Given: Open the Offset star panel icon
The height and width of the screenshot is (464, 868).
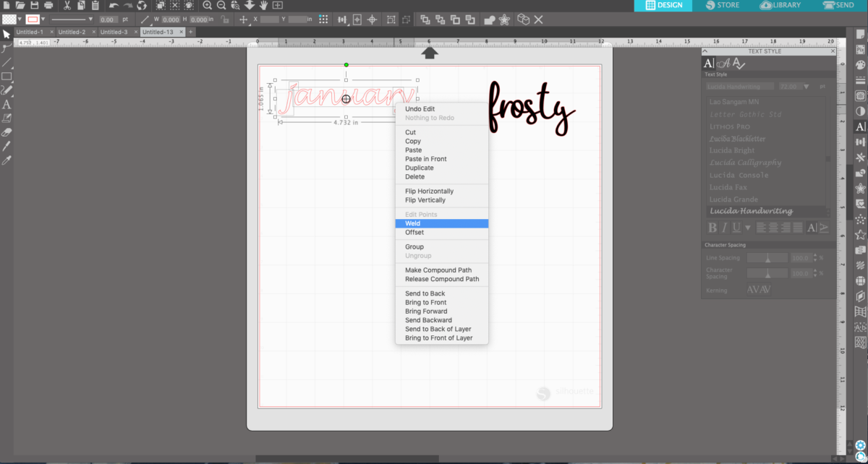Looking at the screenshot, I should [x=860, y=189].
